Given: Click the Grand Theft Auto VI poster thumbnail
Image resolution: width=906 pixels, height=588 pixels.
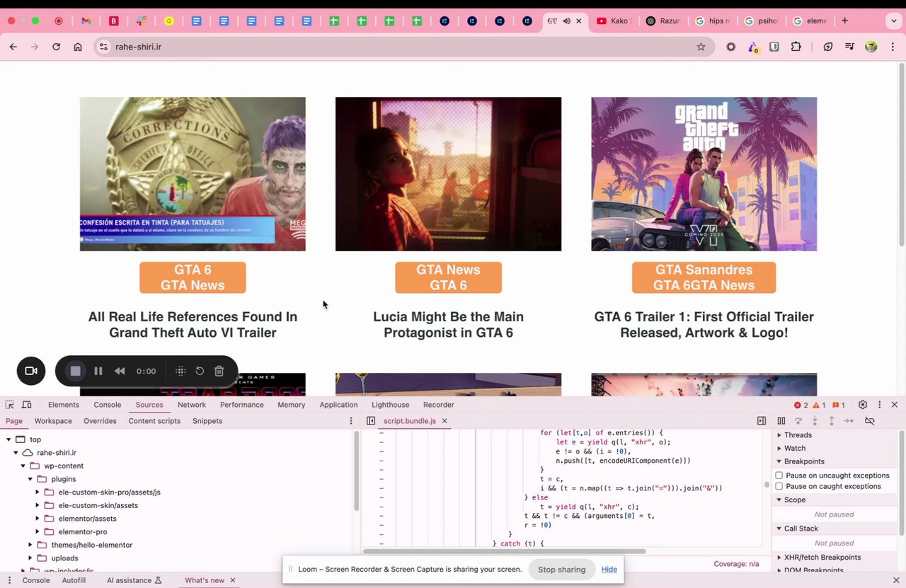Looking at the screenshot, I should 704,174.
